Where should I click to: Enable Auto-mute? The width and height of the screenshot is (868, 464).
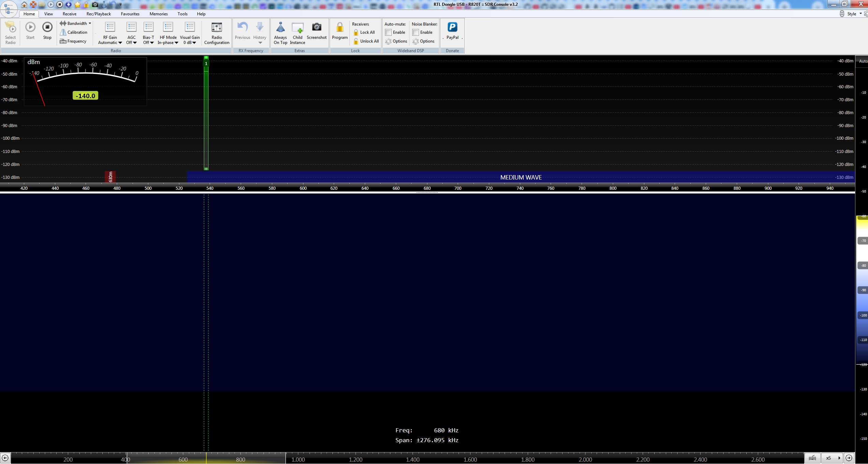389,32
